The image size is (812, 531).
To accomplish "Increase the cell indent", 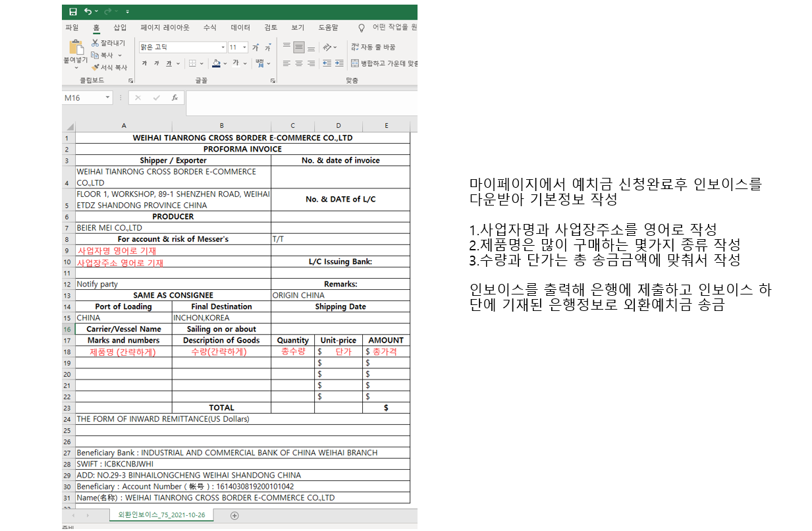I will [x=339, y=63].
